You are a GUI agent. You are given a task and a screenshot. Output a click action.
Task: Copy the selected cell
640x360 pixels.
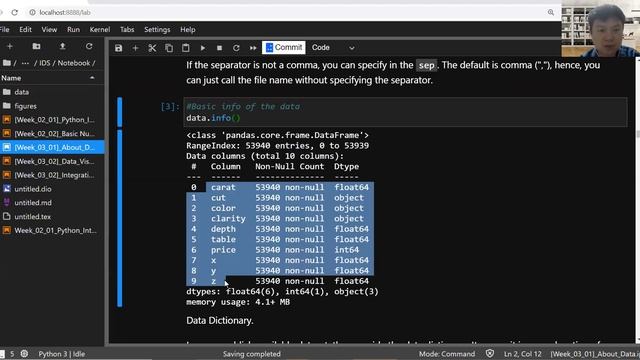tap(169, 48)
